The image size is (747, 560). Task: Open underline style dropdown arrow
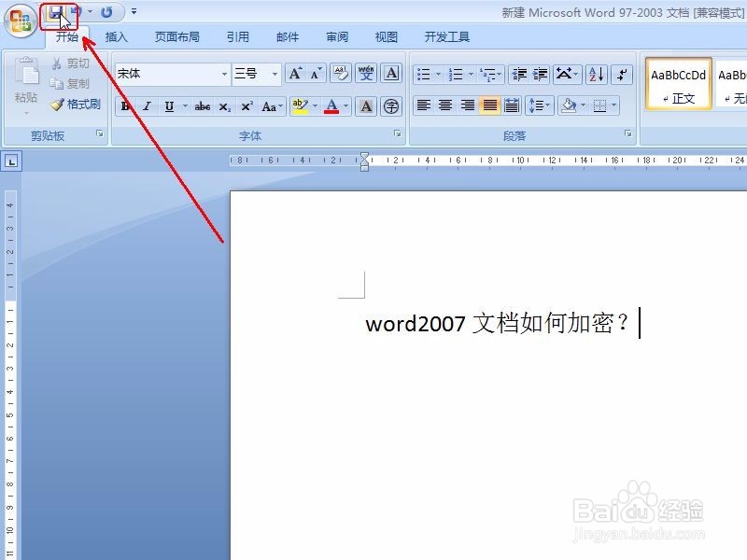(185, 106)
